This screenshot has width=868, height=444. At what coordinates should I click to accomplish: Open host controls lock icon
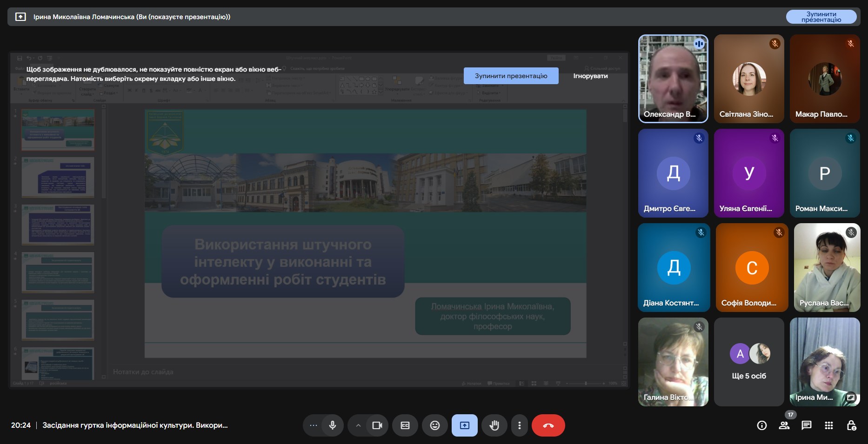[851, 425]
